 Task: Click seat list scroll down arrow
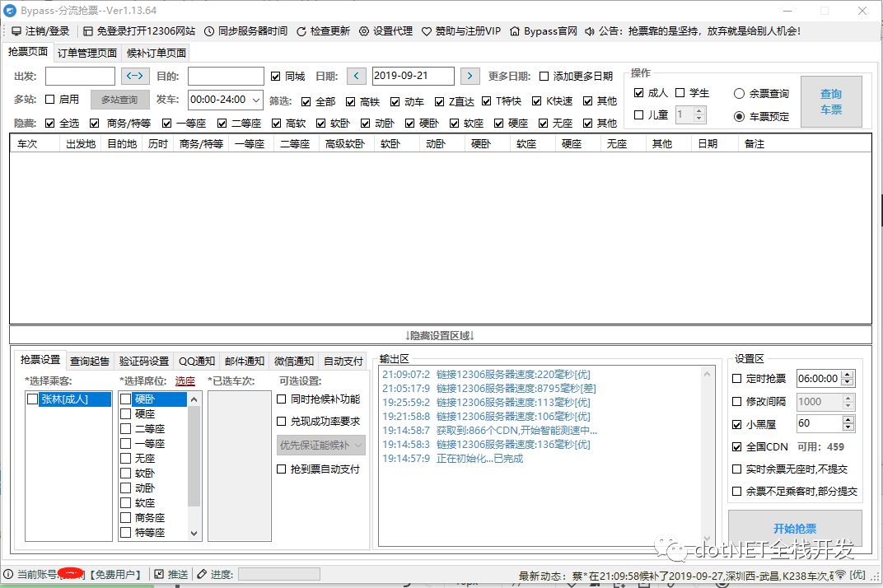[x=194, y=533]
